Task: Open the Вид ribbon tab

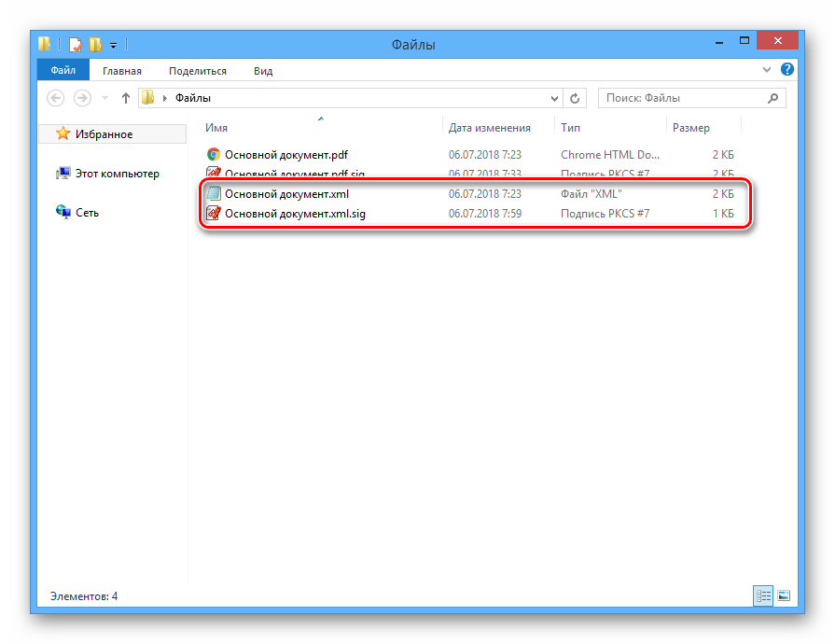Action: tap(263, 71)
